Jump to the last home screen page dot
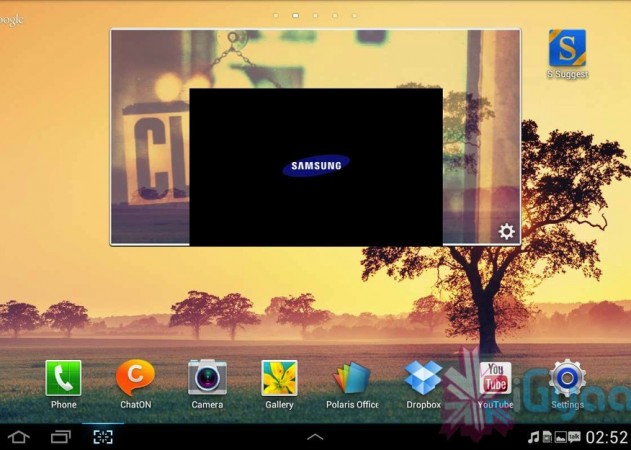Screen dimensions: 631x450 (x=354, y=16)
